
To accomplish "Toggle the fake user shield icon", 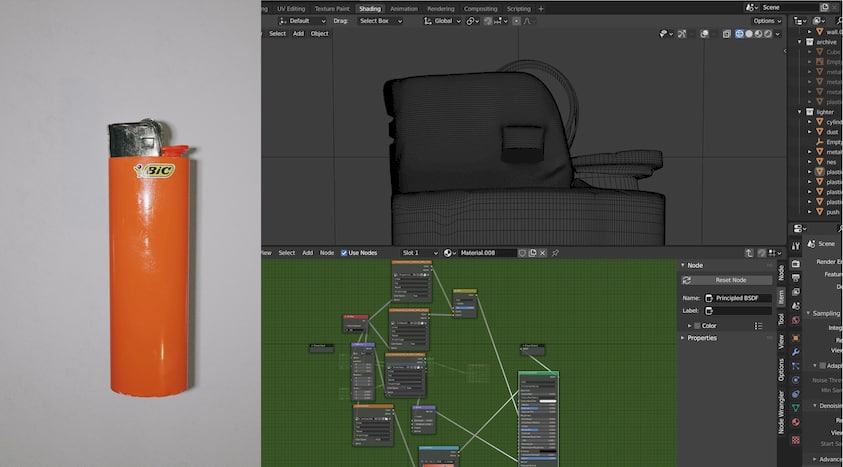I will (x=522, y=253).
